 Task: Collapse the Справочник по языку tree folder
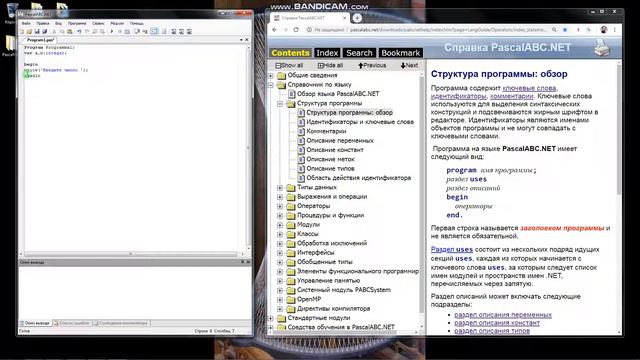point(271,85)
